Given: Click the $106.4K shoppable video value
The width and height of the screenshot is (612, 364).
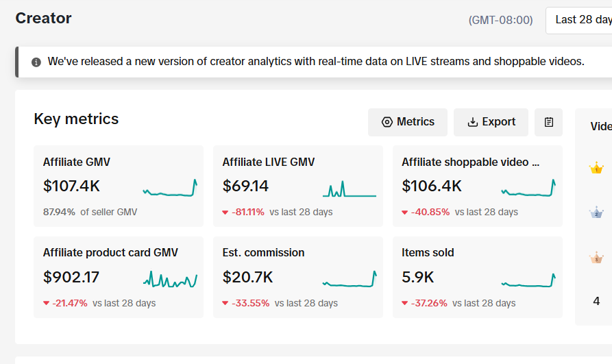Looking at the screenshot, I should pos(432,186).
